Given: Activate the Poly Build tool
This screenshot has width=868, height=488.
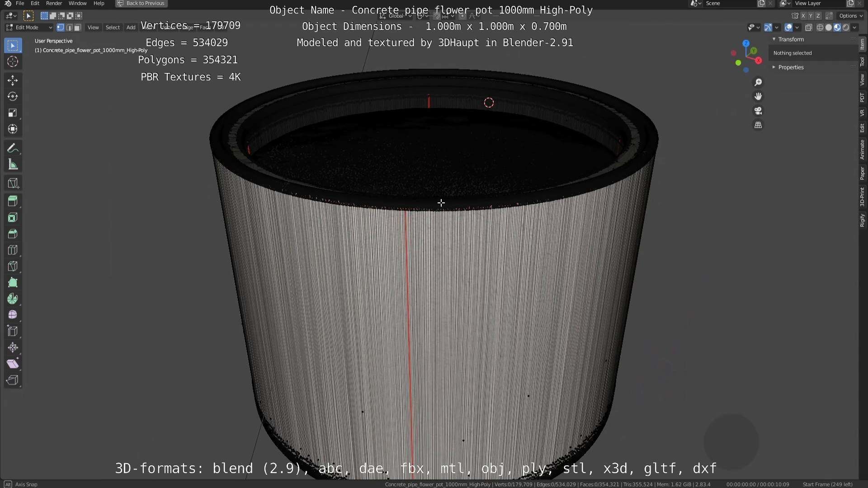Looking at the screenshot, I should 13,283.
